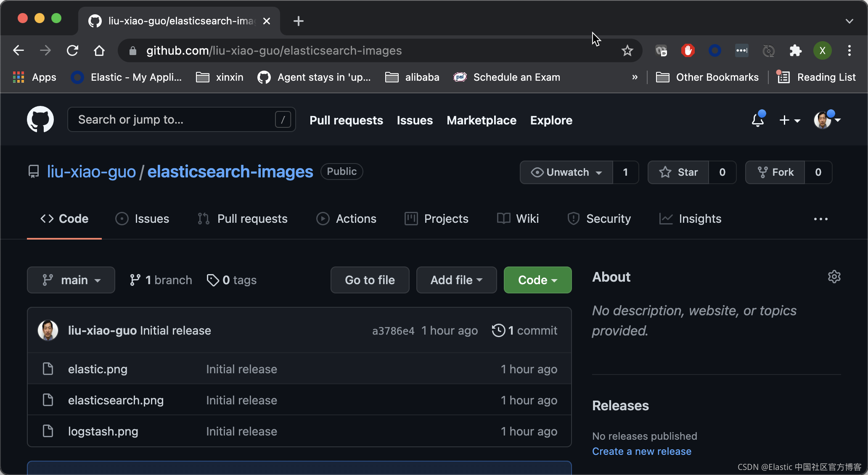
Task: Toggle Unwatch dropdown
Action: 566,172
